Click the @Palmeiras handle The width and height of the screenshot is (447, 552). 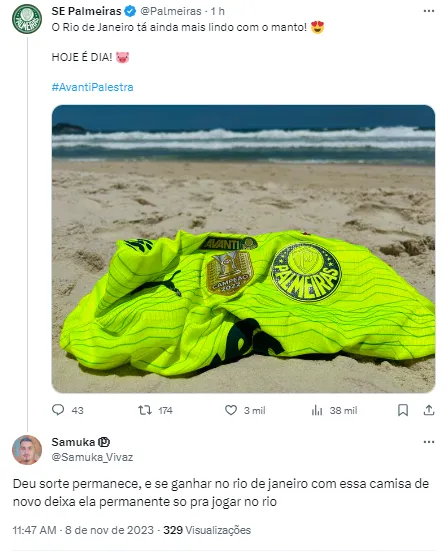[171, 11]
